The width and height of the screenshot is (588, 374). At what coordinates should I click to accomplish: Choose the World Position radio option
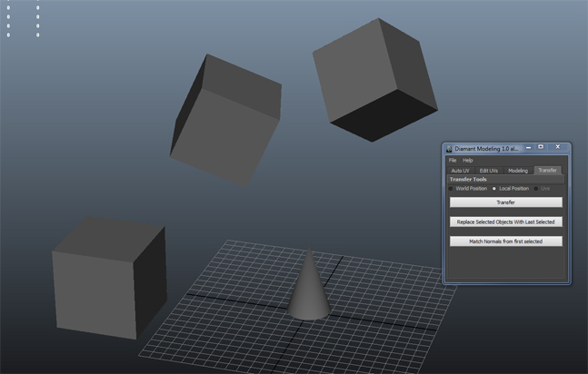pyautogui.click(x=452, y=189)
